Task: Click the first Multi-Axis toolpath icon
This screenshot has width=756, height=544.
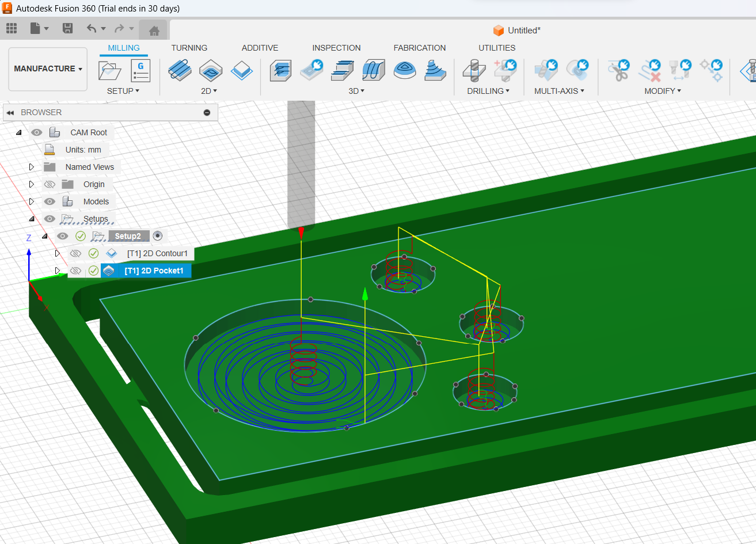Action: (546, 70)
